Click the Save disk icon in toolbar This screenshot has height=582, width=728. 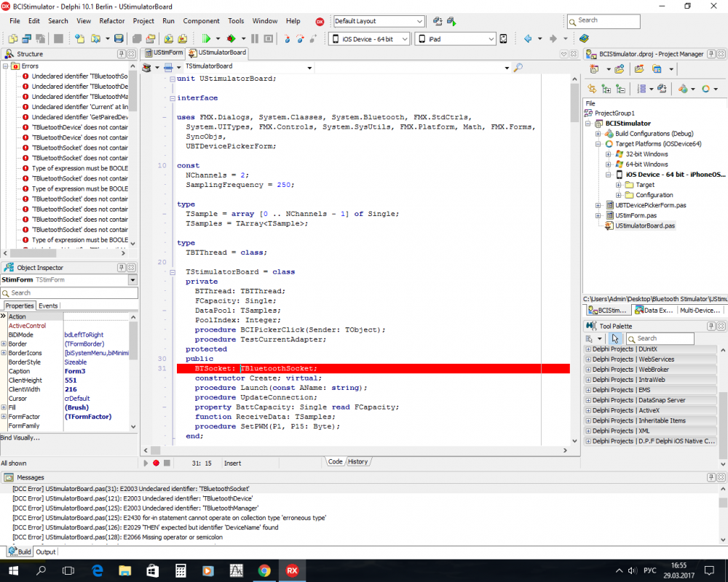(x=119, y=39)
